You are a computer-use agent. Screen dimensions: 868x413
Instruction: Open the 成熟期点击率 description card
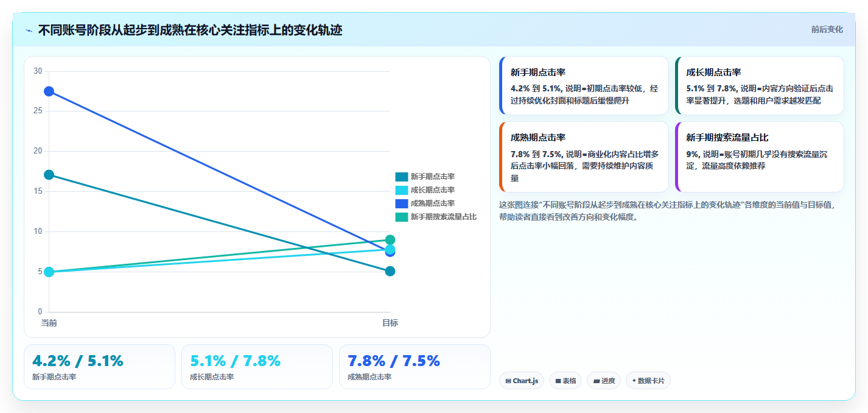pos(584,157)
